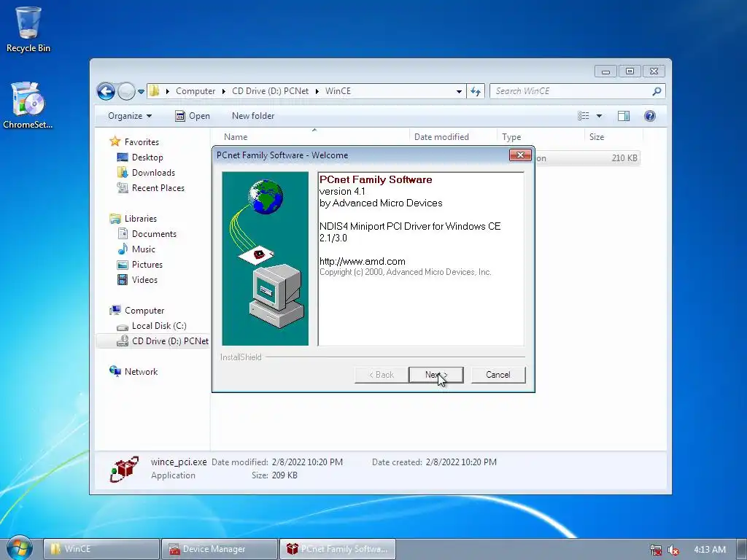747x560 pixels.
Task: Click the Favorites star icon
Action: click(x=115, y=141)
